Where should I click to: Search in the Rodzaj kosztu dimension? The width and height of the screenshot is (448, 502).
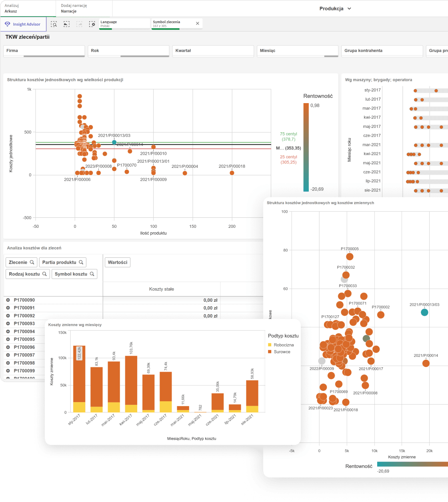point(44,274)
